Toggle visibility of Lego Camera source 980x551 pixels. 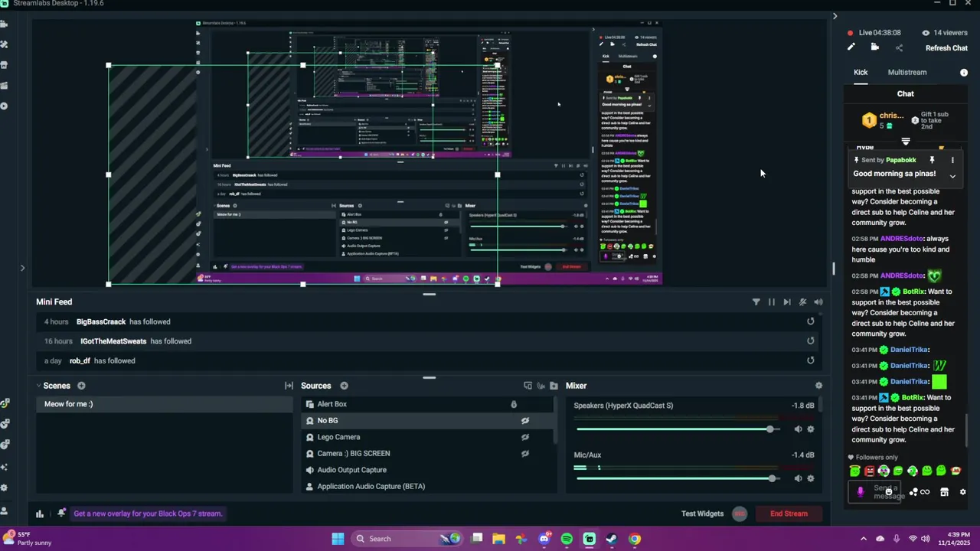pos(525,437)
